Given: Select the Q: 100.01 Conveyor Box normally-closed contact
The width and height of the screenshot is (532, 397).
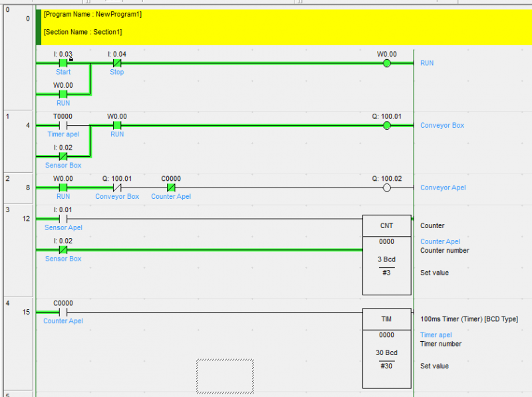Looking at the screenshot, I should coord(117,188).
